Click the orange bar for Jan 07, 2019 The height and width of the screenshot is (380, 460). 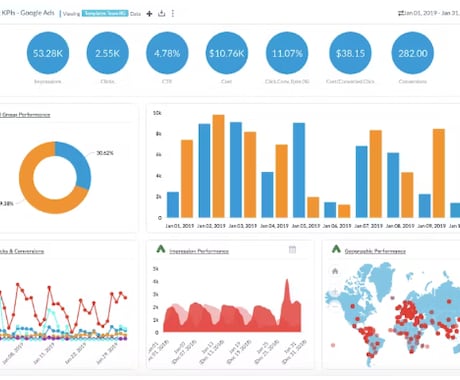point(376,174)
